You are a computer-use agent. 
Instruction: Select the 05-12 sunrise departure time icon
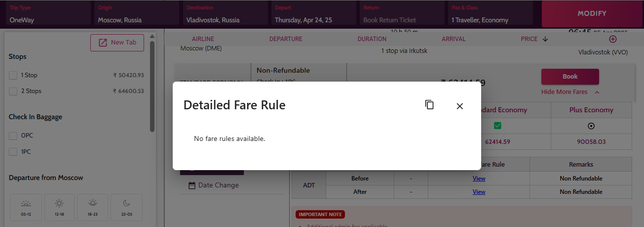[x=26, y=203]
